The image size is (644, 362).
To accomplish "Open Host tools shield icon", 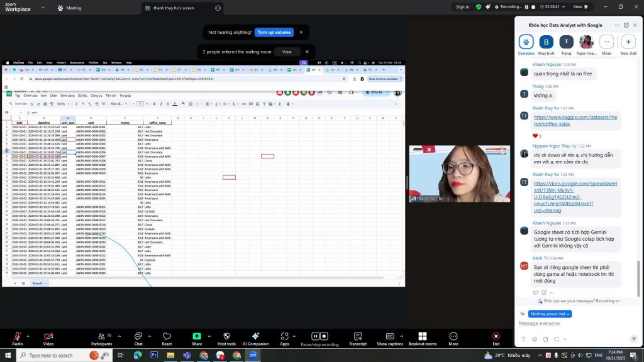I will click(x=226, y=339).
